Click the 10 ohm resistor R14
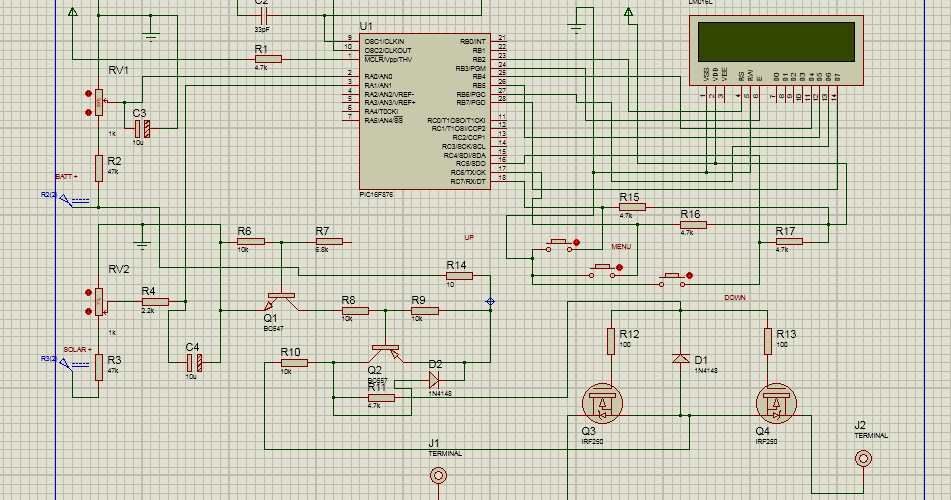 pyautogui.click(x=460, y=275)
